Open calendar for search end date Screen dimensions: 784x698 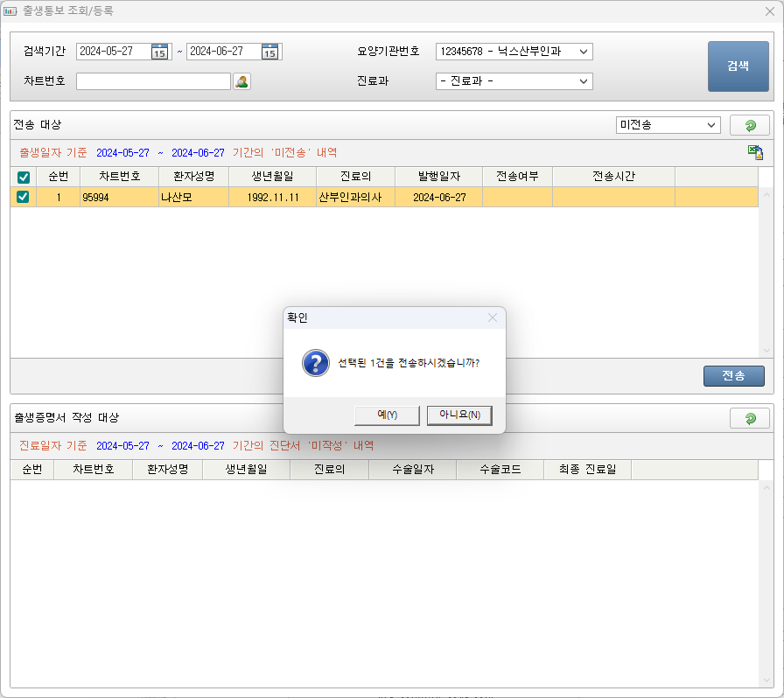click(269, 52)
